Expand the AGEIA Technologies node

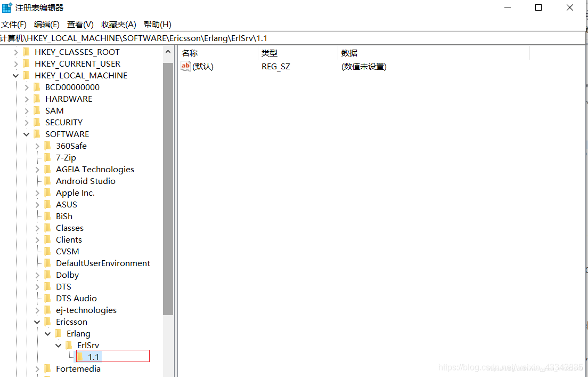(x=37, y=170)
